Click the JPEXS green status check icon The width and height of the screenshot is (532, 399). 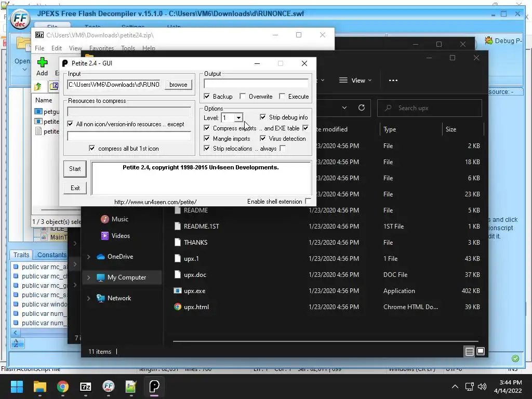click(x=515, y=358)
